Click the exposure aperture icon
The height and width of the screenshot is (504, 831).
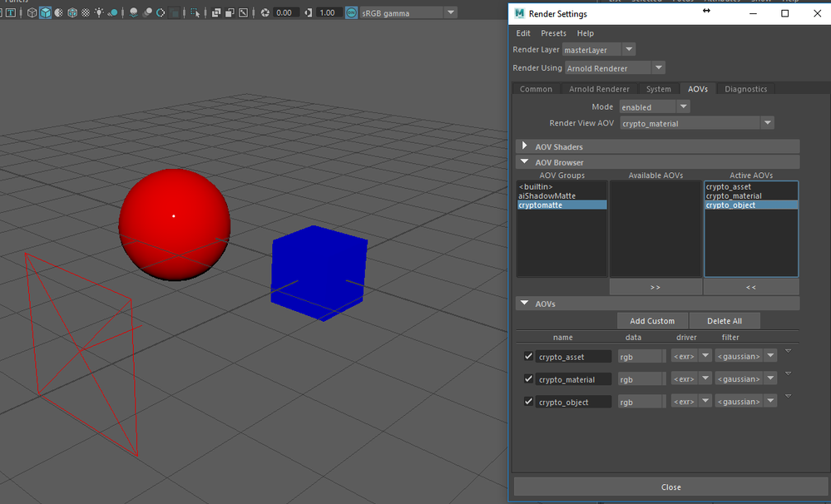[265, 12]
